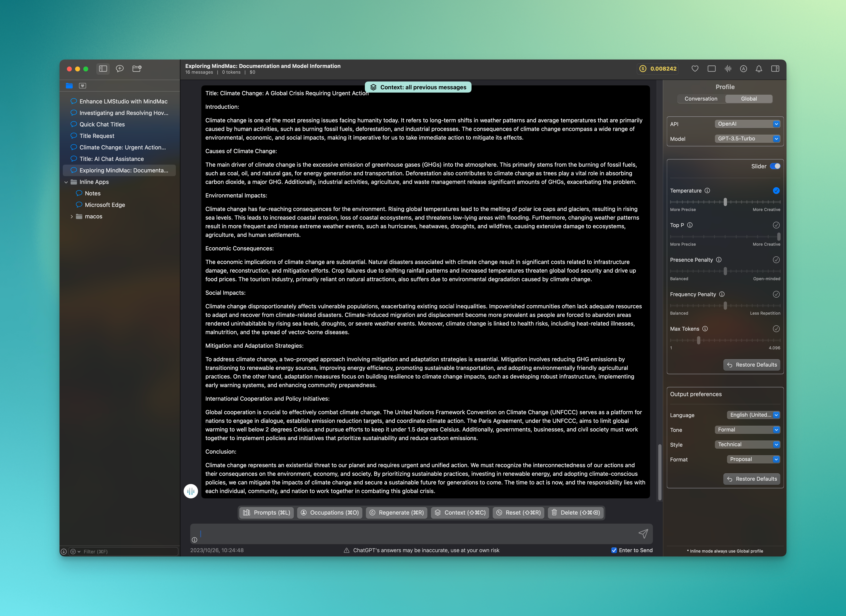Click the Context button below the chat
Image resolution: width=846 pixels, height=616 pixels.
(460, 513)
